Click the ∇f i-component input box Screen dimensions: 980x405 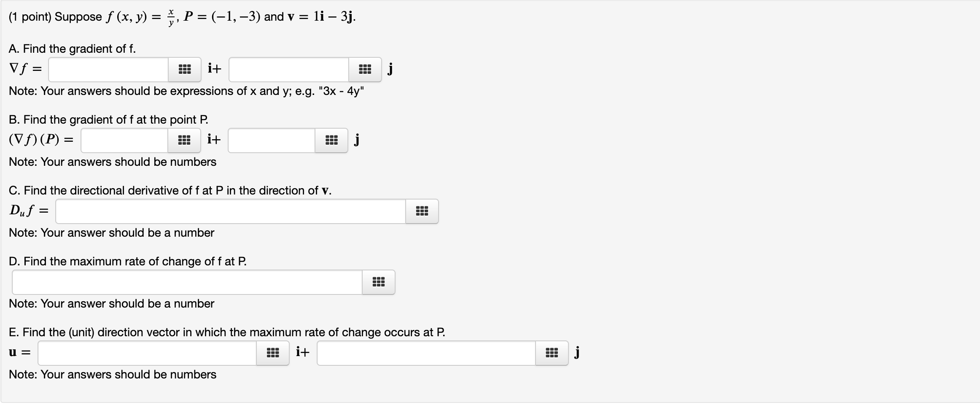click(108, 69)
